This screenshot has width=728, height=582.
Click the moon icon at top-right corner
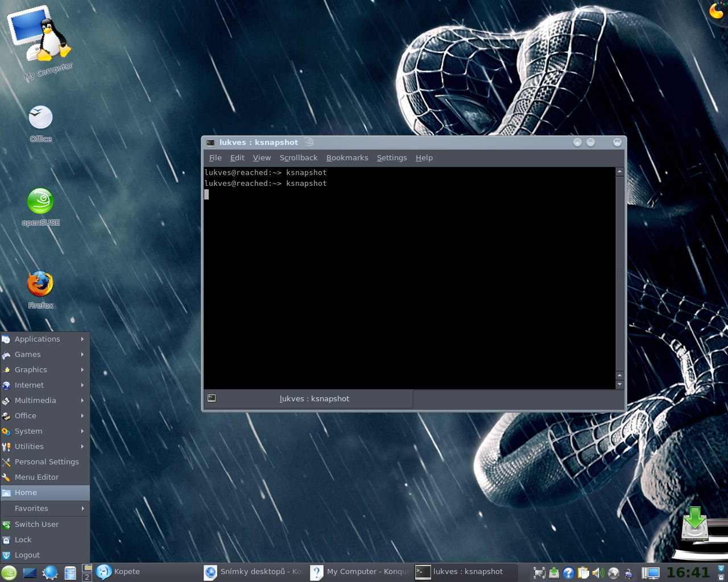(x=716, y=10)
